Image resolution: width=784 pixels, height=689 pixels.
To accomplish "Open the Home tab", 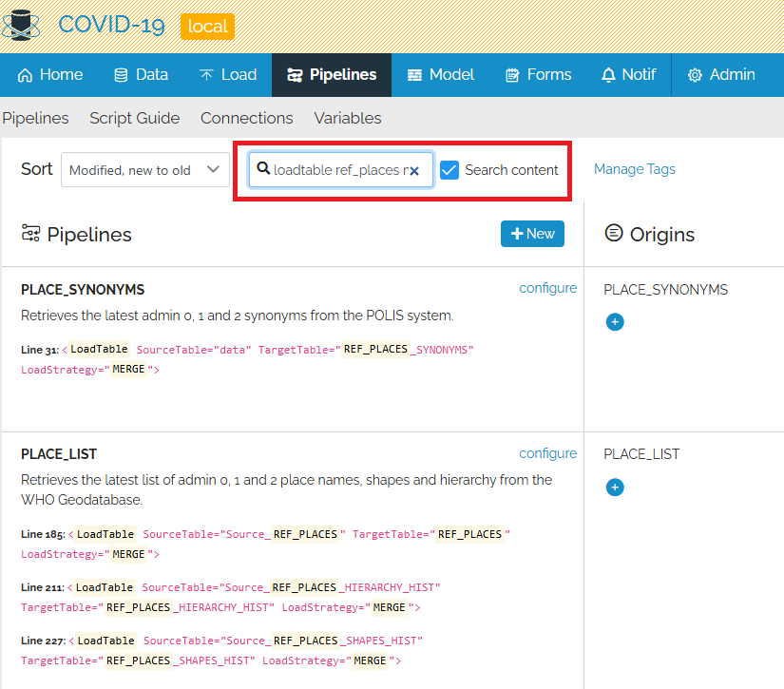I will point(50,75).
